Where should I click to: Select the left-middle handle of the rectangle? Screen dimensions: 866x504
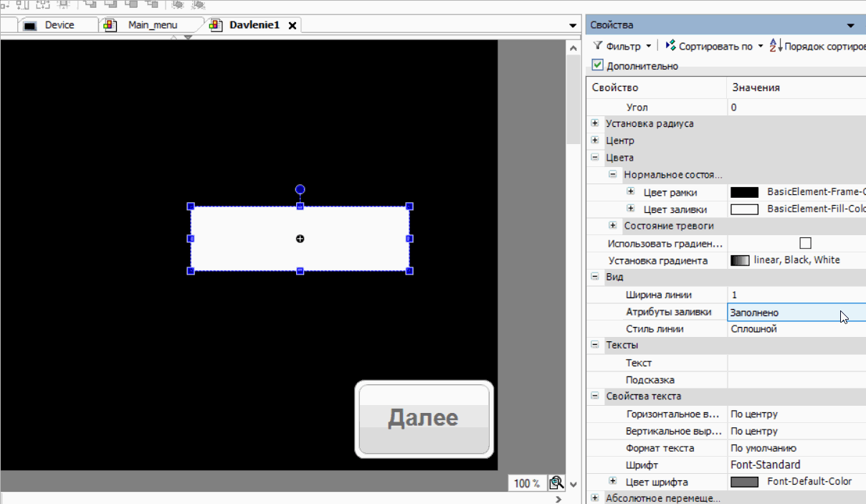[x=191, y=239]
